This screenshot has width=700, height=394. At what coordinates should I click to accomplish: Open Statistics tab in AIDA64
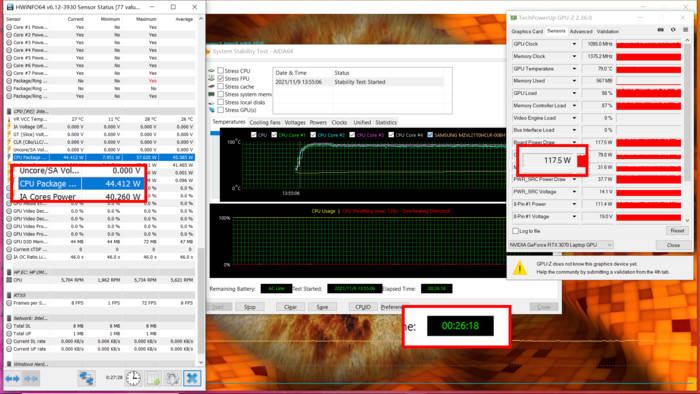pos(386,122)
